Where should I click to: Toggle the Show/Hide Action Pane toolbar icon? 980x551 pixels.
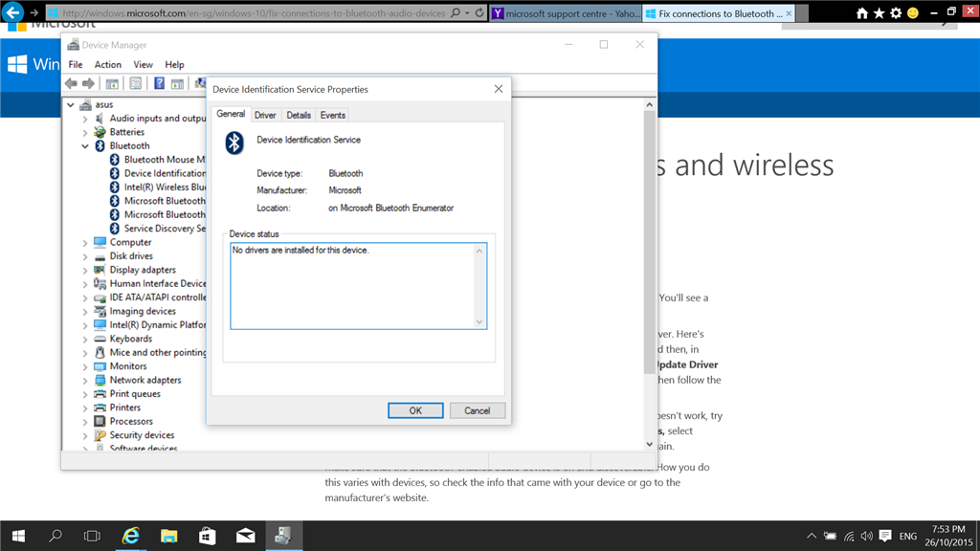click(x=177, y=84)
